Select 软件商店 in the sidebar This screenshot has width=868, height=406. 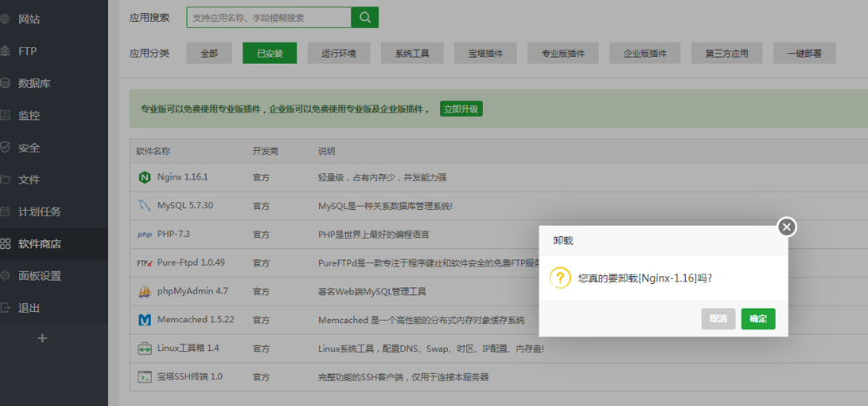pyautogui.click(x=39, y=243)
